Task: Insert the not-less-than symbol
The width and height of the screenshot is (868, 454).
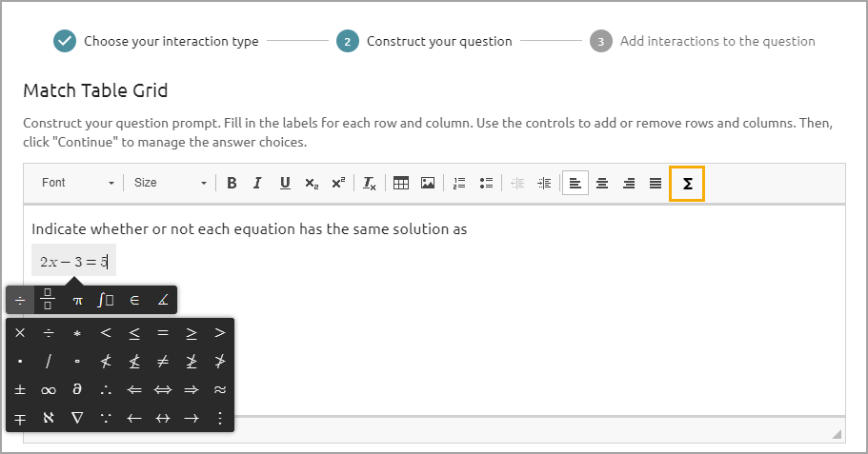Action: point(106,361)
